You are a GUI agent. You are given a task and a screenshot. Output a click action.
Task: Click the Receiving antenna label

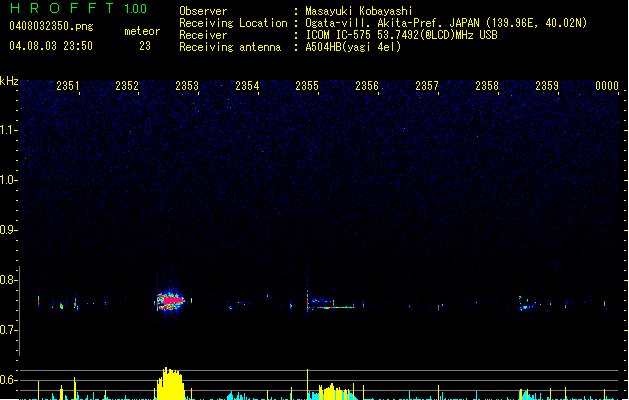[230, 47]
